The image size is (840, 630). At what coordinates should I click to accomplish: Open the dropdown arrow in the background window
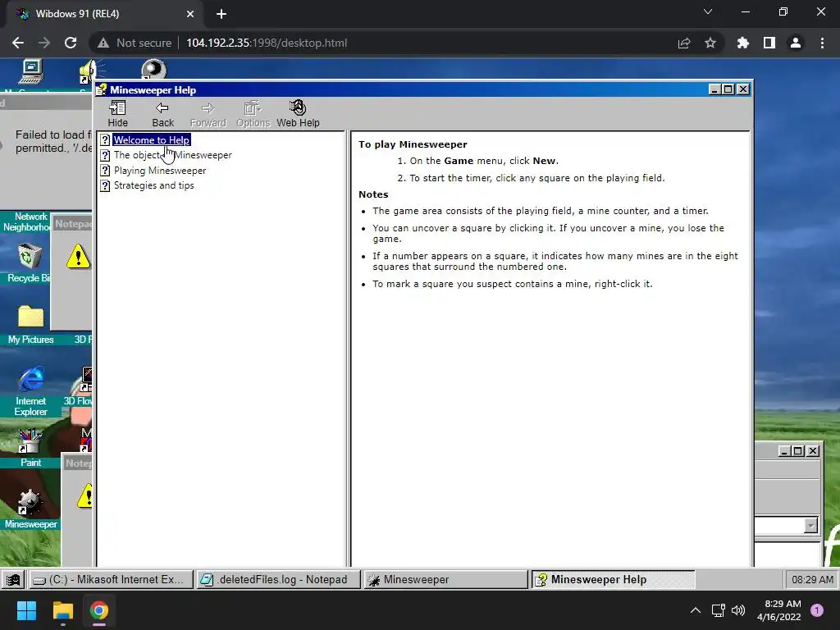tap(811, 526)
